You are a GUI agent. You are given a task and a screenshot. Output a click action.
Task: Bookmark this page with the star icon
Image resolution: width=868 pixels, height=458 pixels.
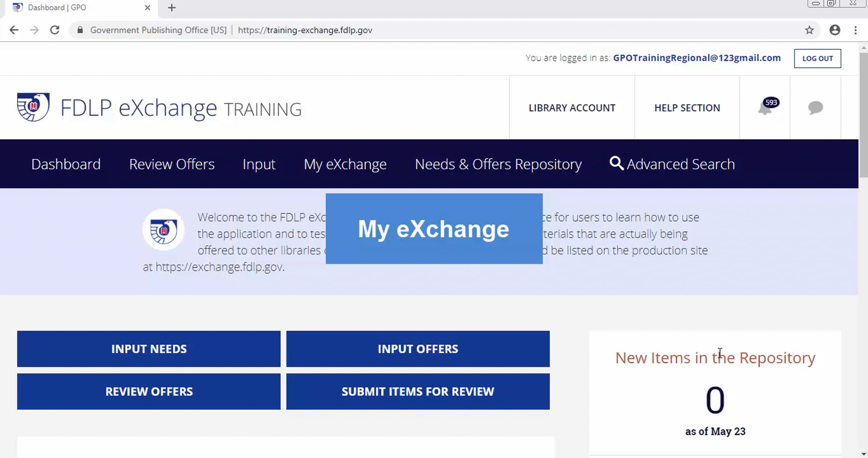click(x=809, y=30)
